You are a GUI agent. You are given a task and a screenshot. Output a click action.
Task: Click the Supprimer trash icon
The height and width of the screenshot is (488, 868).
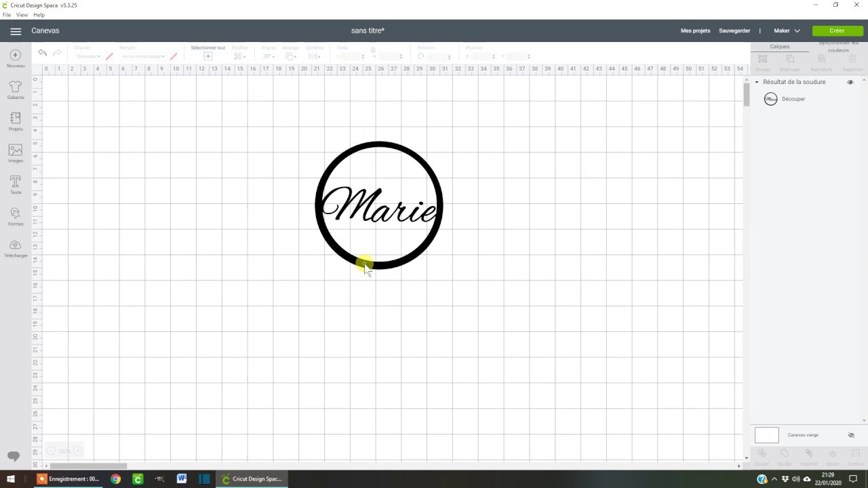(x=852, y=60)
